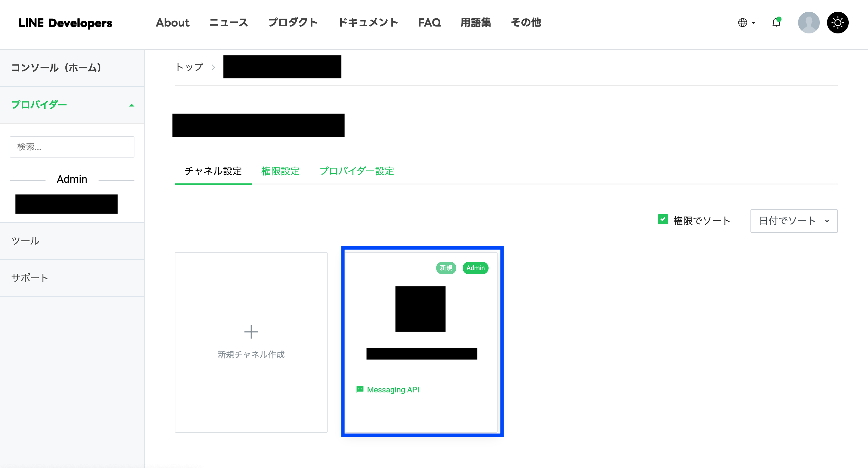Switch to the 権限設定 tab

(280, 171)
